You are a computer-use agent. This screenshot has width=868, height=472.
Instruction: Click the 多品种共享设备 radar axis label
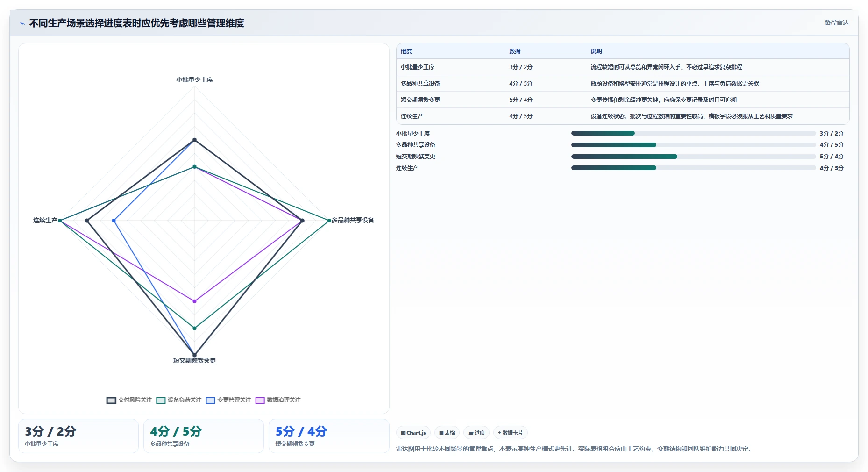click(x=353, y=220)
